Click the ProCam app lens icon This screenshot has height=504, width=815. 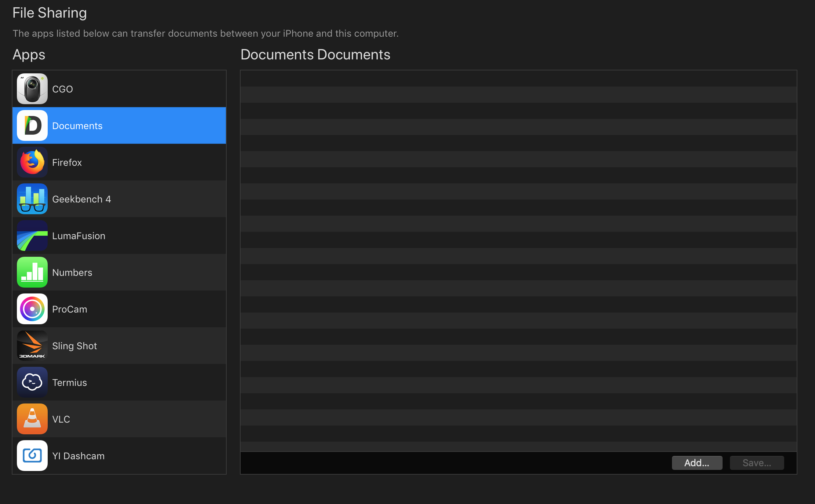[32, 309]
